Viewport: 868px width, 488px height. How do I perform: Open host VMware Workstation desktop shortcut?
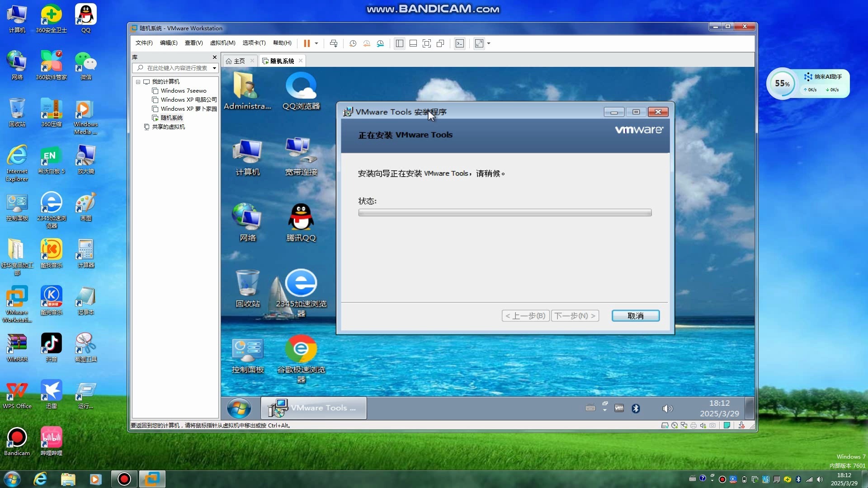tap(17, 304)
